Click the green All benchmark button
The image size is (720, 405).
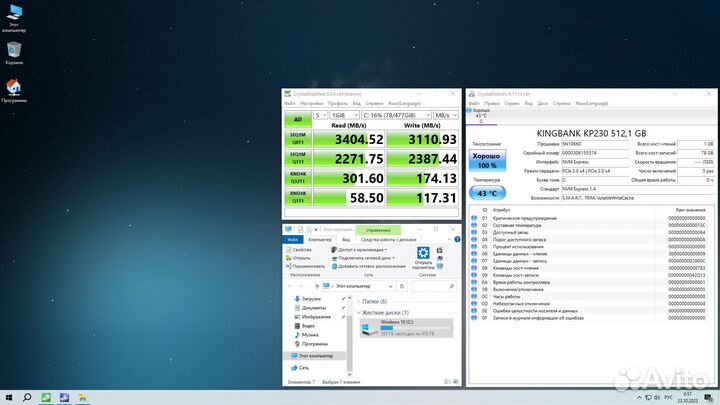pos(298,119)
